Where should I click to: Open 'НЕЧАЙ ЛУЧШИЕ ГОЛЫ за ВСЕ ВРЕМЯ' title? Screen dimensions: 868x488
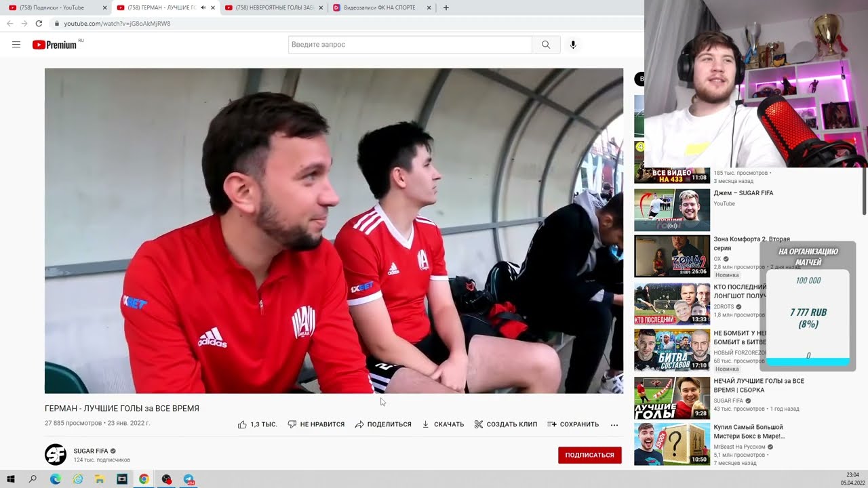[x=758, y=386]
